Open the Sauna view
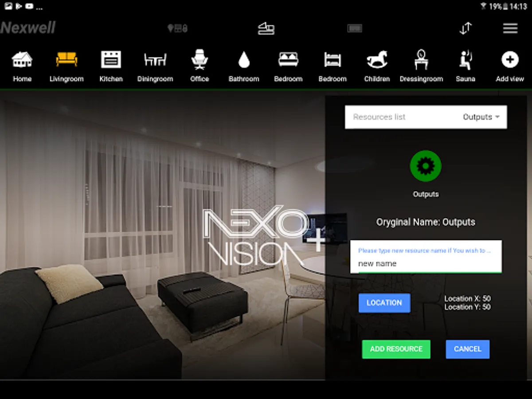532x399 pixels. [x=465, y=66]
